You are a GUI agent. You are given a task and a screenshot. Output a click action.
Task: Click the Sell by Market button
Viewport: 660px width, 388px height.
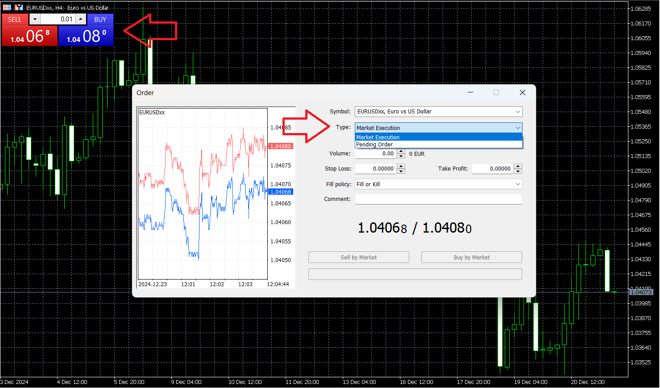coord(359,257)
